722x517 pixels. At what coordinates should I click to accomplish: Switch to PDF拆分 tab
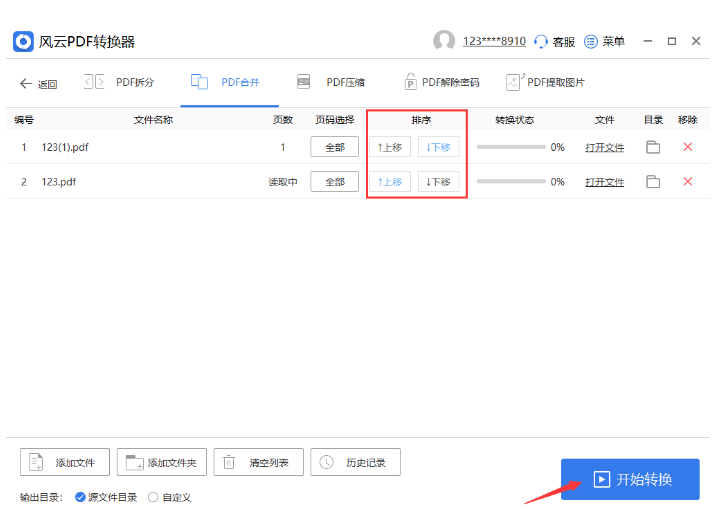pos(119,82)
